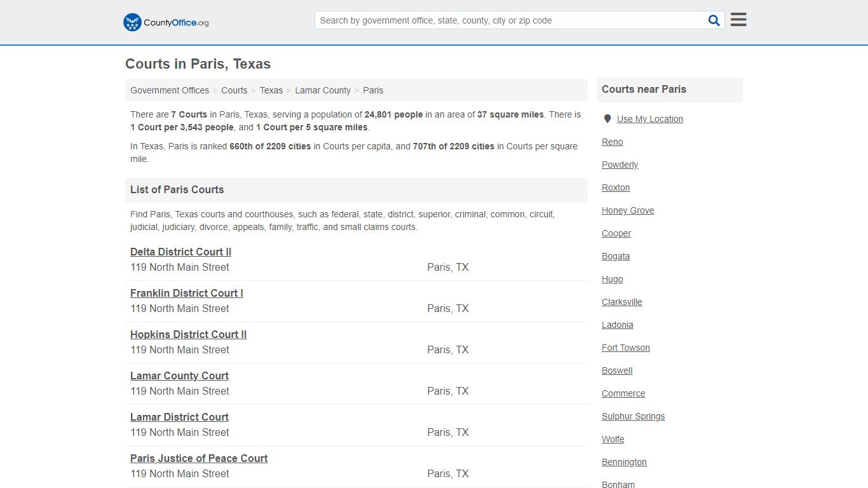View courts near Powderly

[620, 165]
